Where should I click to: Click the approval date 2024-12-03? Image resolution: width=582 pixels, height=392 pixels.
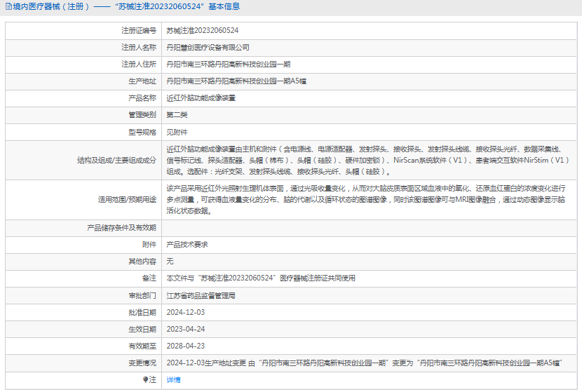(186, 313)
